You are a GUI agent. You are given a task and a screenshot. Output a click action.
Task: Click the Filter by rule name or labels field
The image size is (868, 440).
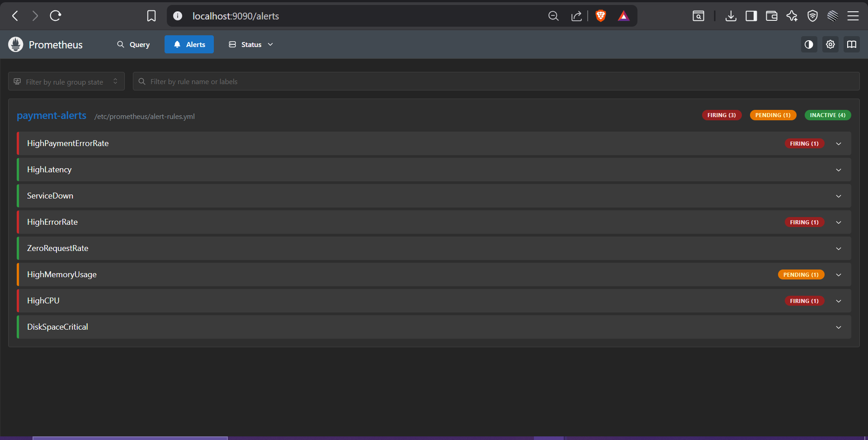(x=316, y=81)
